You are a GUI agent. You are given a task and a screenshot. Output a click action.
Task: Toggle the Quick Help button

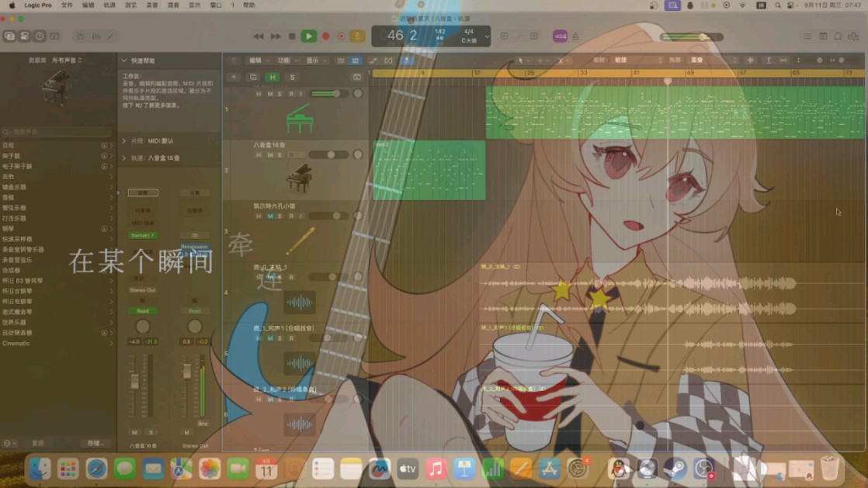[x=40, y=36]
